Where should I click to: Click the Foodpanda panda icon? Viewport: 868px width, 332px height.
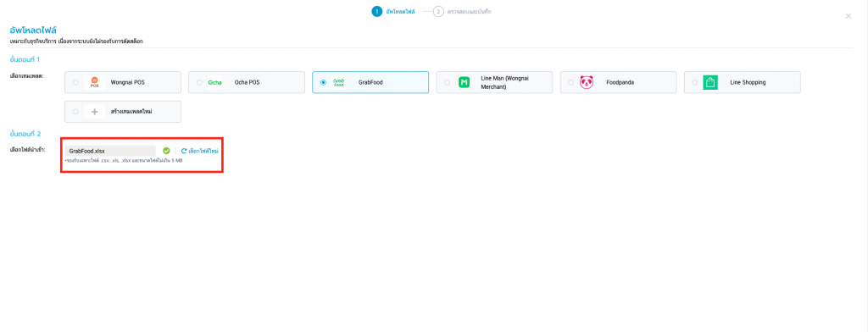click(587, 82)
